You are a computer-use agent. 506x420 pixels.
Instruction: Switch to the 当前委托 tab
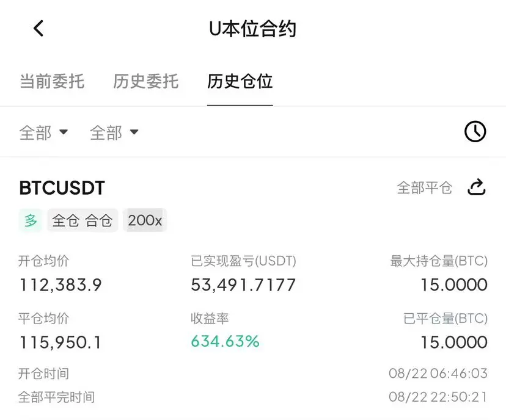(x=52, y=81)
